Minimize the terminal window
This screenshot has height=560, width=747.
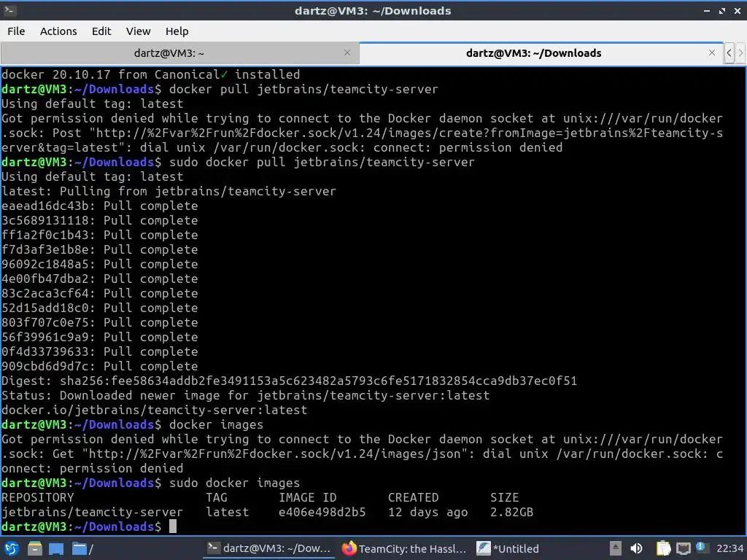tap(706, 10)
